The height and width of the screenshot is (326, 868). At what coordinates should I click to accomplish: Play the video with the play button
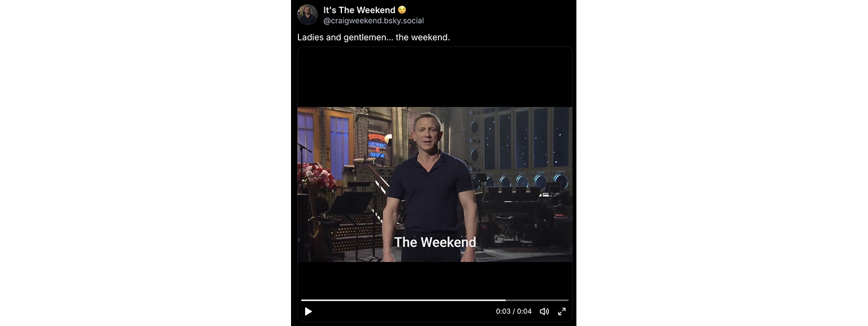coord(308,311)
